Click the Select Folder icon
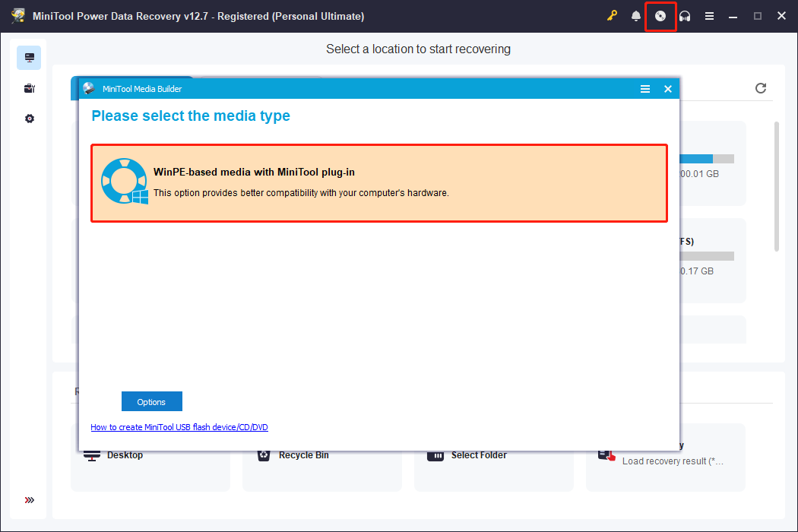The image size is (798, 532). pyautogui.click(x=435, y=456)
